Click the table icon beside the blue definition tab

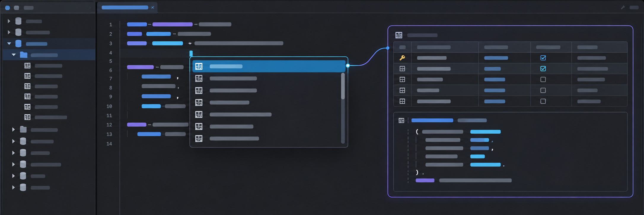tap(401, 120)
